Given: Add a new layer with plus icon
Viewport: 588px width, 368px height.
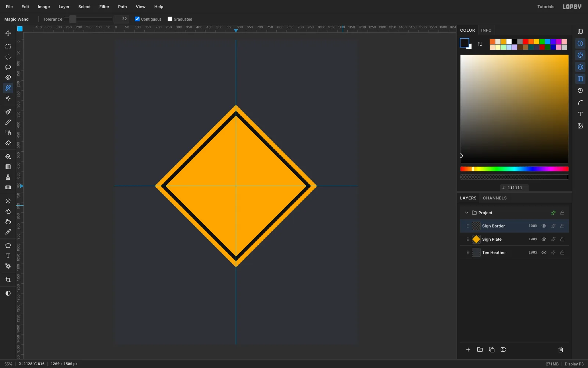Looking at the screenshot, I should click(468, 350).
